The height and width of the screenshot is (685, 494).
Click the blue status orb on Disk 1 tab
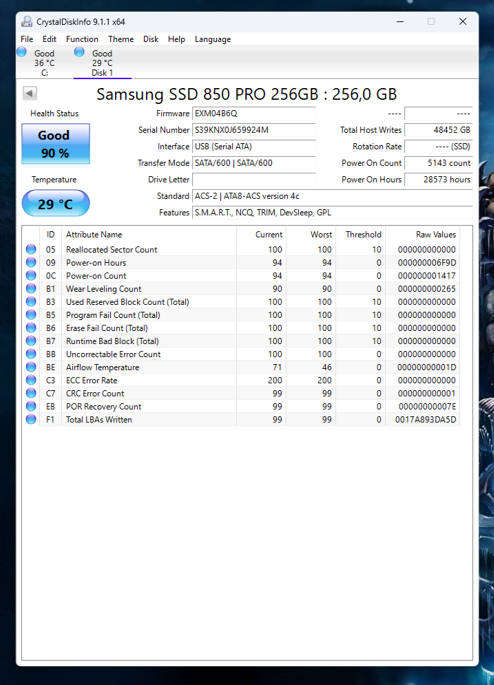79,52
